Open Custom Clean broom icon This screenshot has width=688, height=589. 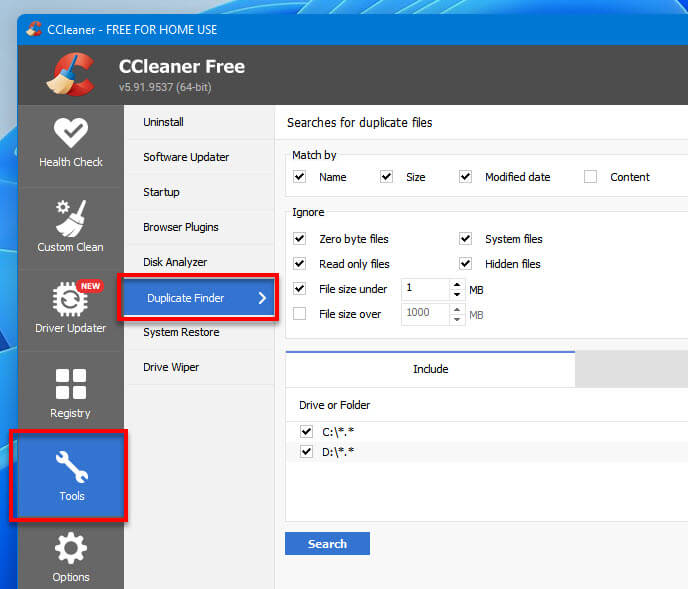click(x=71, y=218)
